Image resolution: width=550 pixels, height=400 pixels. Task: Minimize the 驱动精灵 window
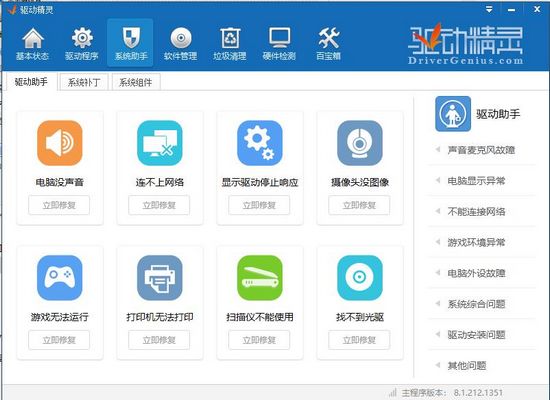512,10
